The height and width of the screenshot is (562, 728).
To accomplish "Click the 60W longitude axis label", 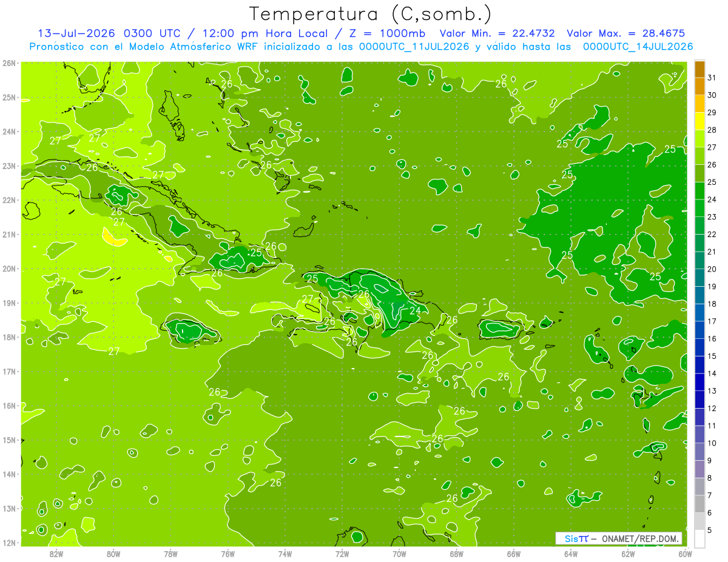I will coord(685,554).
